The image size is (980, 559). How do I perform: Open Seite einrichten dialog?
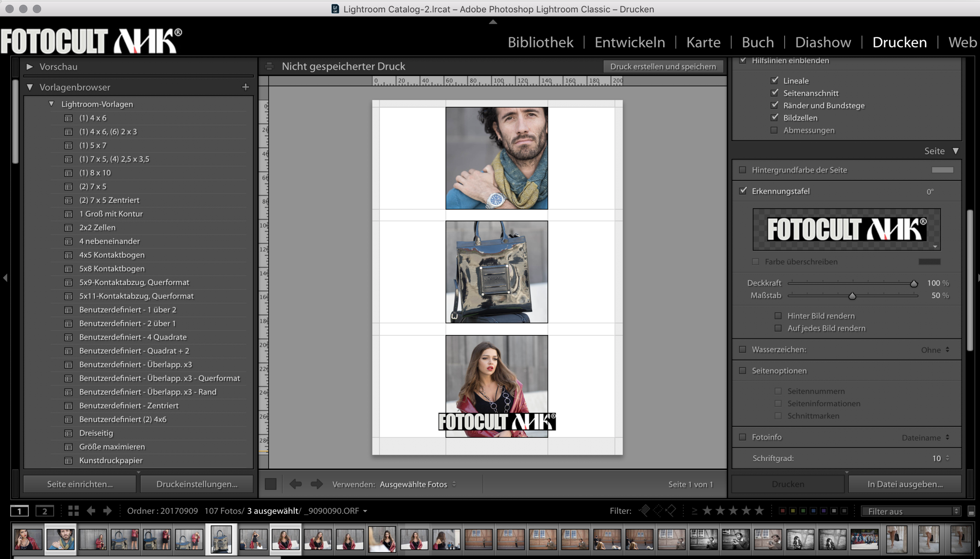(x=80, y=484)
